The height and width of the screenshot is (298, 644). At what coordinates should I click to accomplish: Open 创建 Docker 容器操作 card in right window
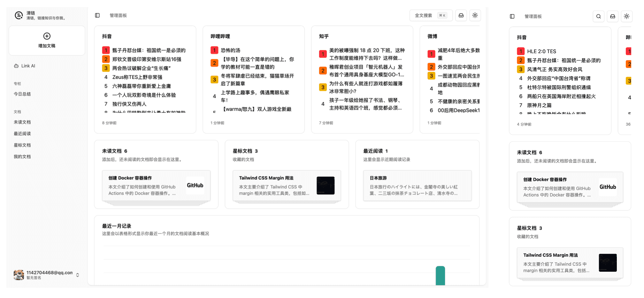pos(570,187)
